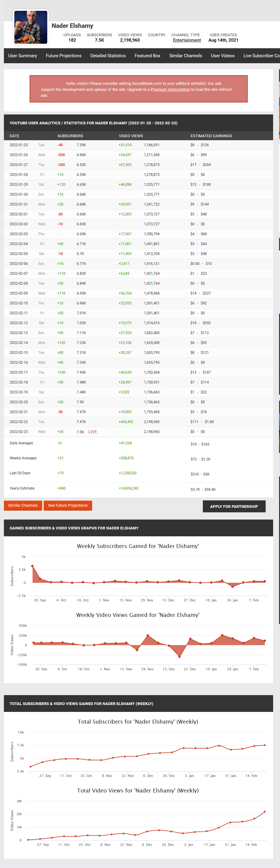Open the Live Subscriber Count tab
The image size is (280, 868).
point(261,56)
